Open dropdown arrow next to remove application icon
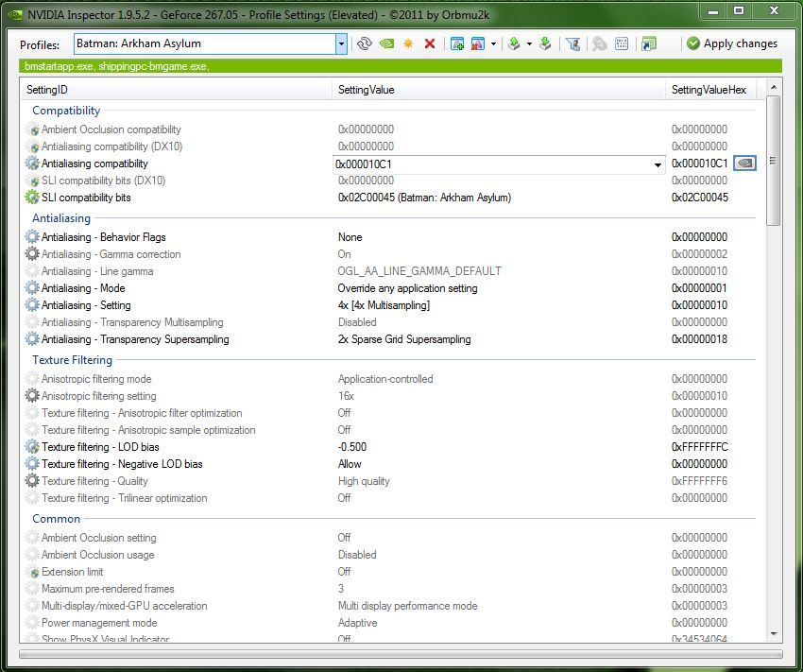The image size is (803, 672). [493, 44]
